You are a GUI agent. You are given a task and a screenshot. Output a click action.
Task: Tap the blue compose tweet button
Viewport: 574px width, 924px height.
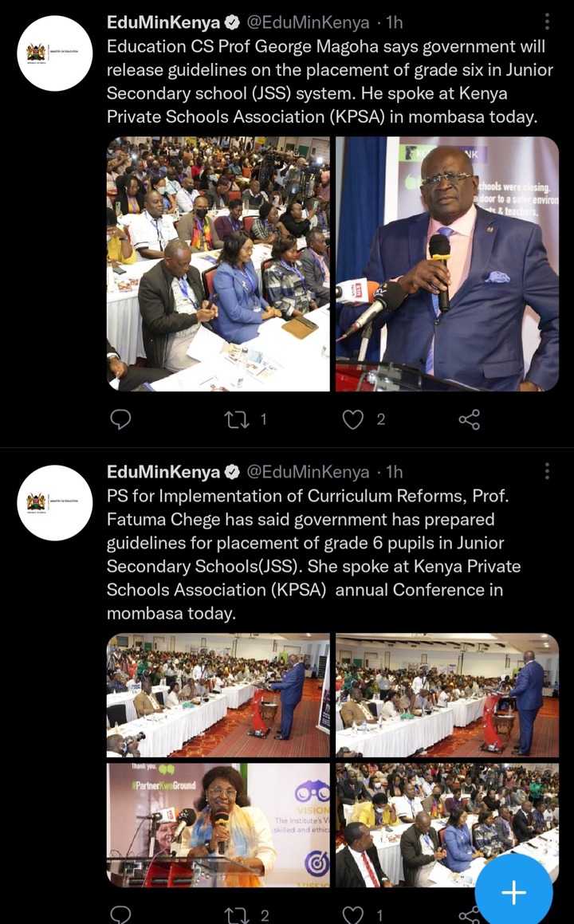tap(513, 892)
